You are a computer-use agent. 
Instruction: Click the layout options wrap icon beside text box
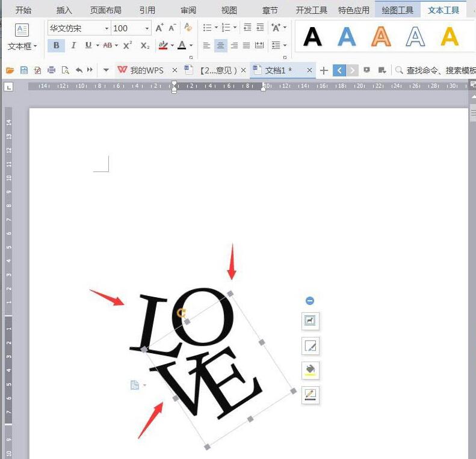(x=311, y=321)
